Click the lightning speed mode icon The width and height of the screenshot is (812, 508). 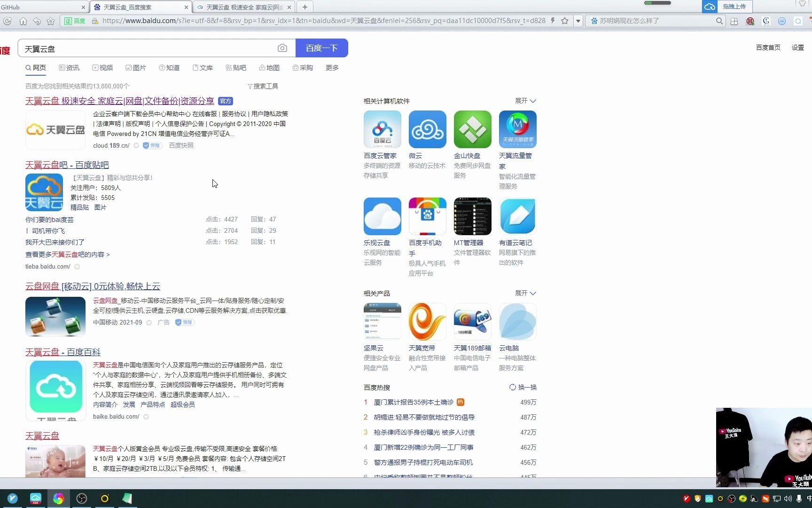tap(553, 21)
